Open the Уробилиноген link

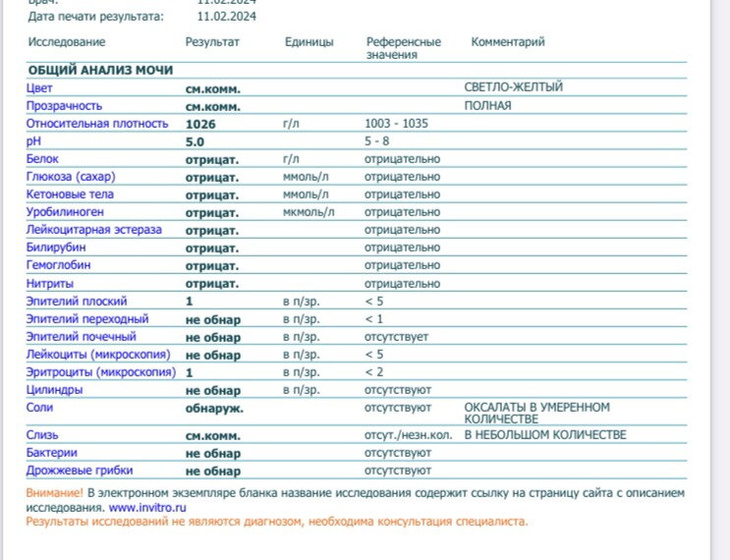pos(65,212)
